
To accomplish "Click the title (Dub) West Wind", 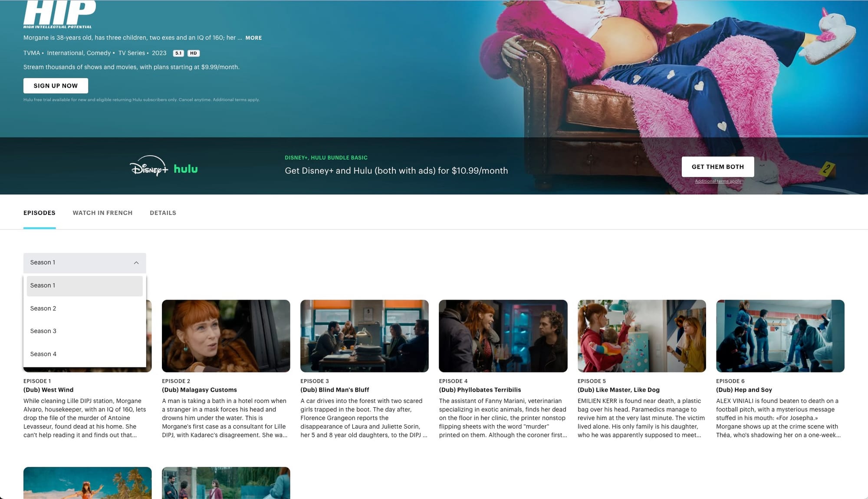I will click(x=49, y=390).
